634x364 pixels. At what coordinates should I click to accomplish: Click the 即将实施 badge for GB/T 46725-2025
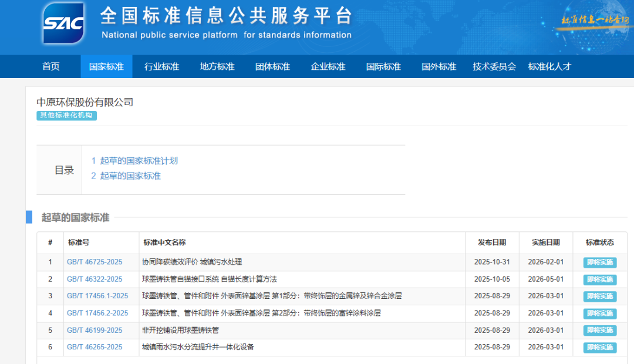coord(599,262)
